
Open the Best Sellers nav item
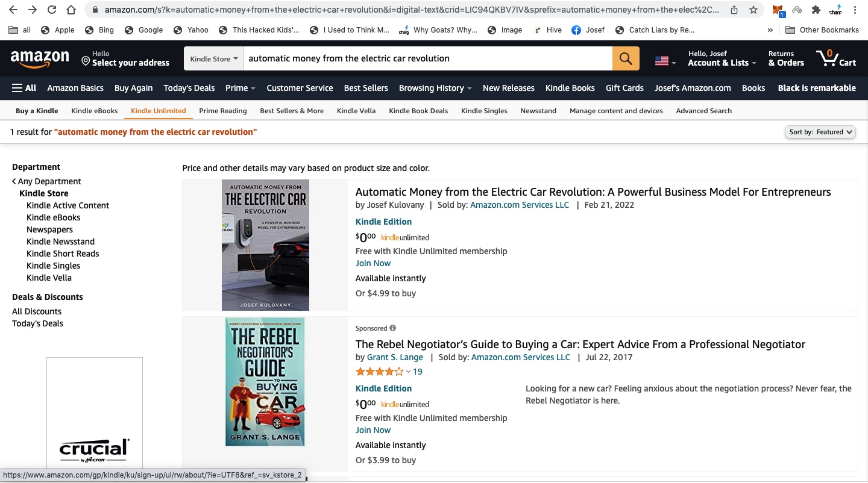click(x=366, y=88)
